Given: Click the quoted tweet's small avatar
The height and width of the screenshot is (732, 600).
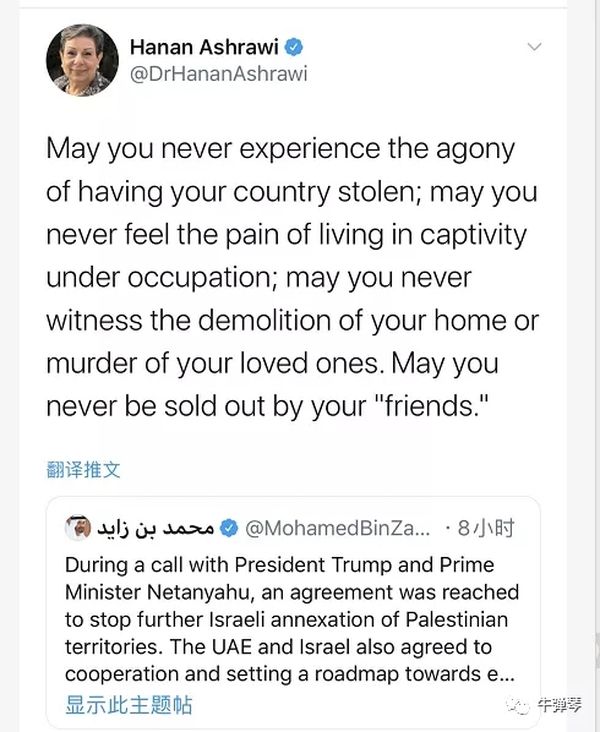Looking at the screenshot, I should [x=78, y=526].
